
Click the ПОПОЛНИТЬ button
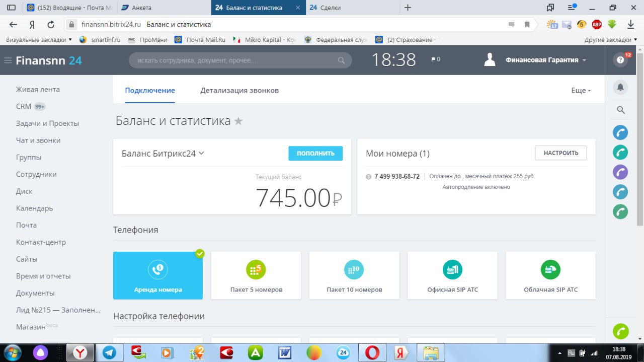click(315, 154)
